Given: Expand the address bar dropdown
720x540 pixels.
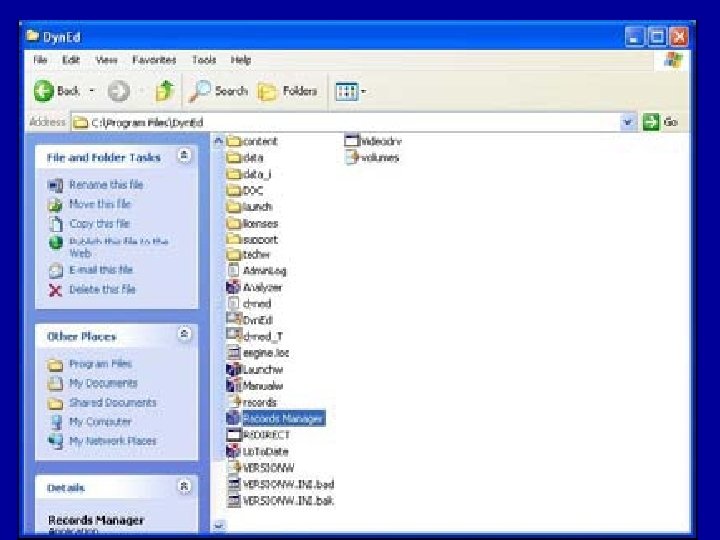Looking at the screenshot, I should point(628,122).
